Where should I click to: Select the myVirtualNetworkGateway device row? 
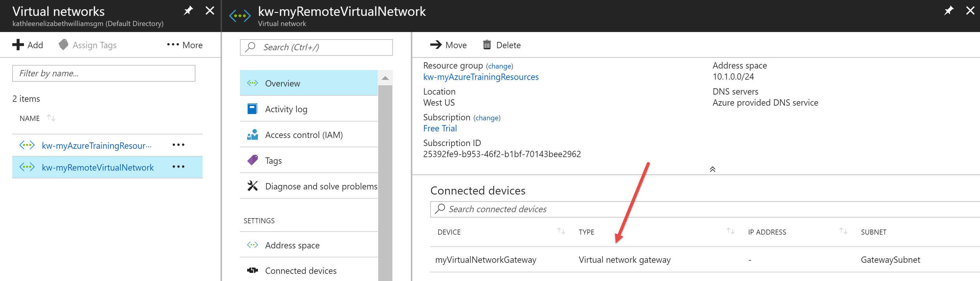click(x=705, y=259)
